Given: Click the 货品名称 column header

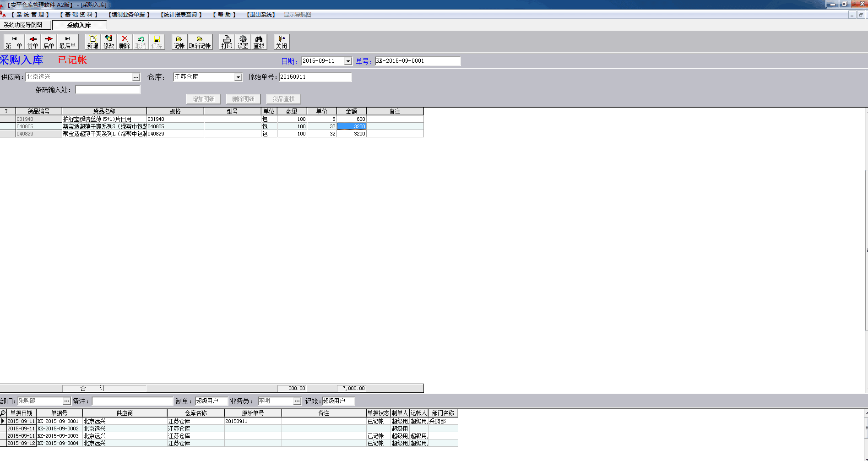Looking at the screenshot, I should [104, 111].
